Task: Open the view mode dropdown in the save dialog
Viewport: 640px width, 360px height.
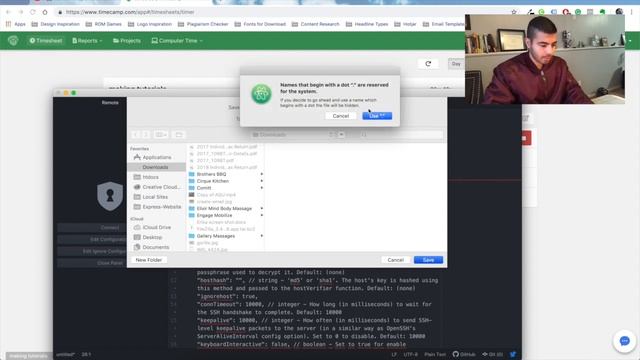Action: (161, 135)
